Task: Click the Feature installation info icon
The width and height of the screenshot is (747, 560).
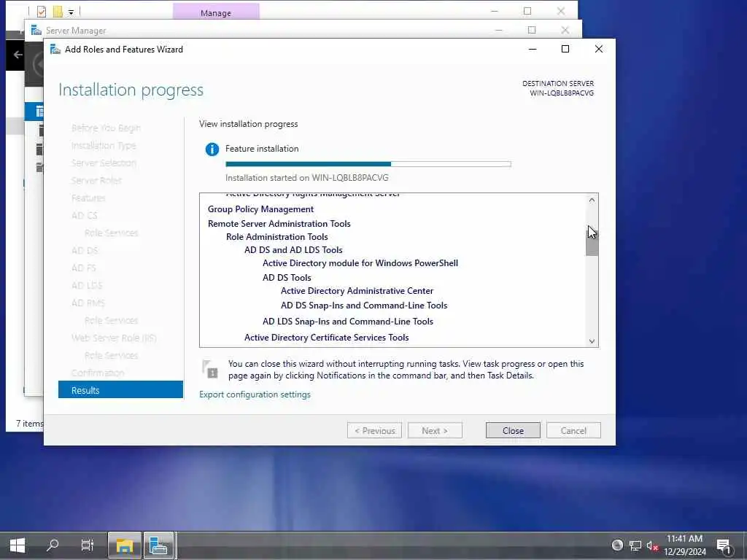Action: click(212, 149)
